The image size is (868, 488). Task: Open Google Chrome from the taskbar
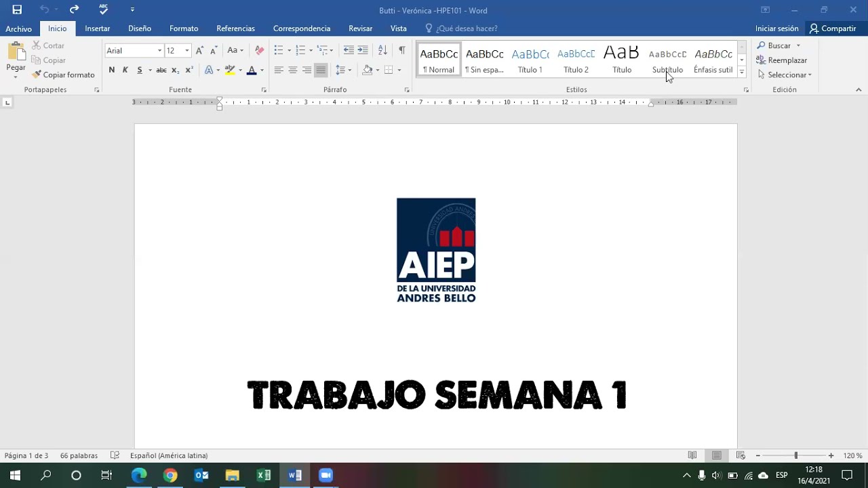(x=170, y=475)
